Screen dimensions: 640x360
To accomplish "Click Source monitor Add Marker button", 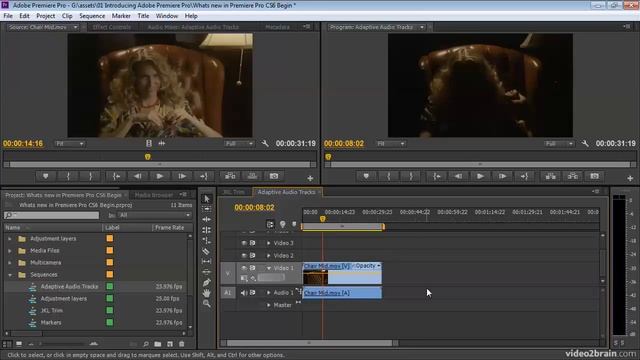I will 46,176.
